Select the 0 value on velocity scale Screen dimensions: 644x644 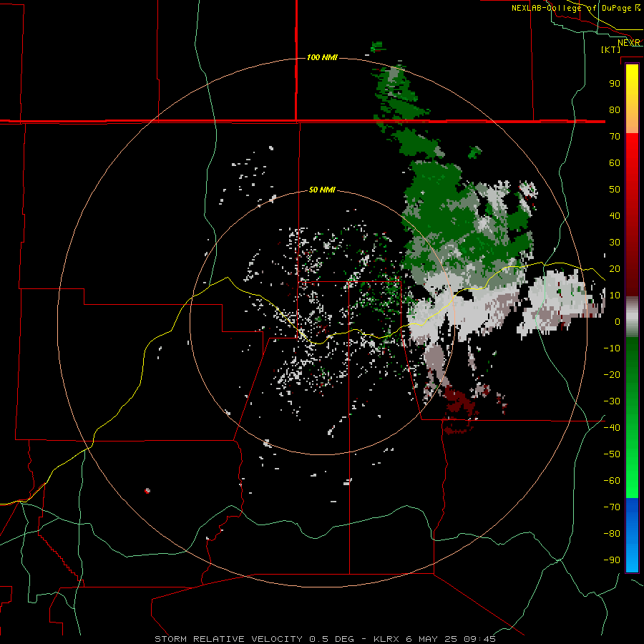(x=618, y=322)
